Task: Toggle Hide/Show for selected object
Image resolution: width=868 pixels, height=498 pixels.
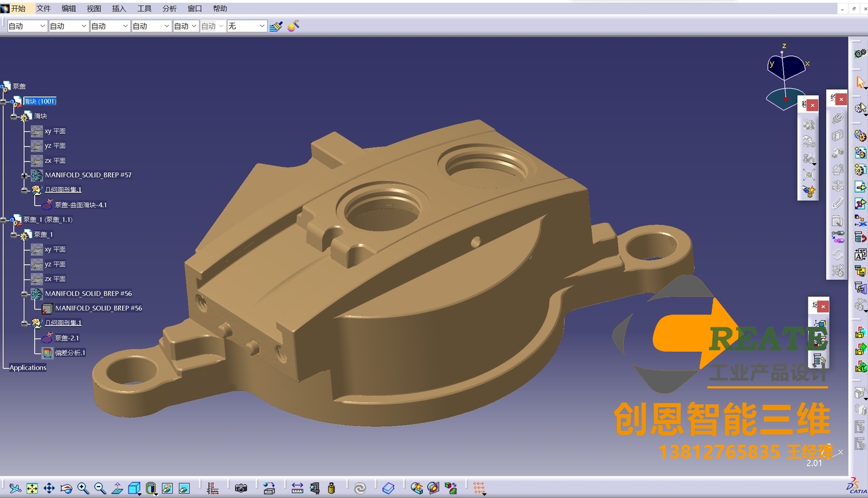Action: 167,488
